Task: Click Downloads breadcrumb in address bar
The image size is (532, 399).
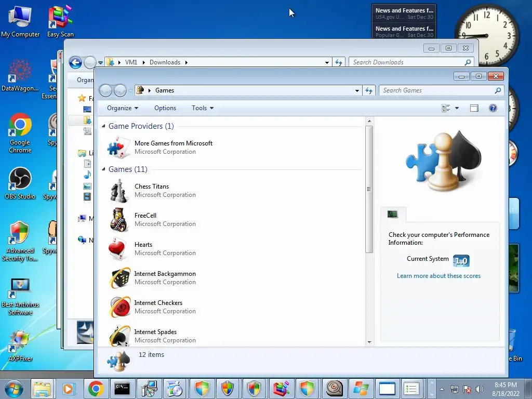Action: 165,62
